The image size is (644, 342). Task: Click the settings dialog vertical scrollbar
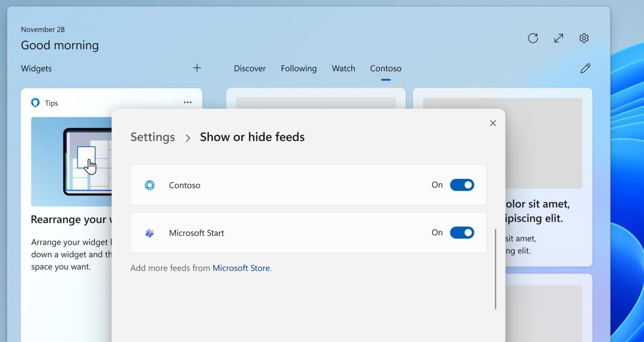tap(495, 269)
